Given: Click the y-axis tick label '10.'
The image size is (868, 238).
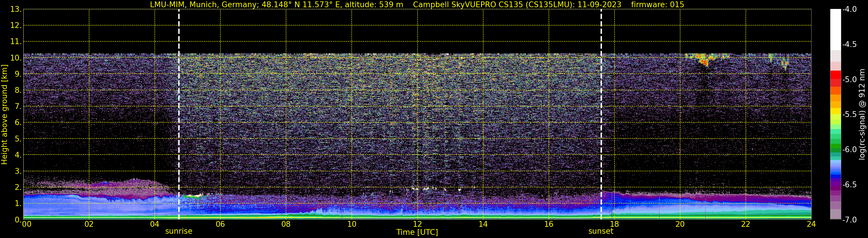Looking at the screenshot, I should click(x=16, y=58).
